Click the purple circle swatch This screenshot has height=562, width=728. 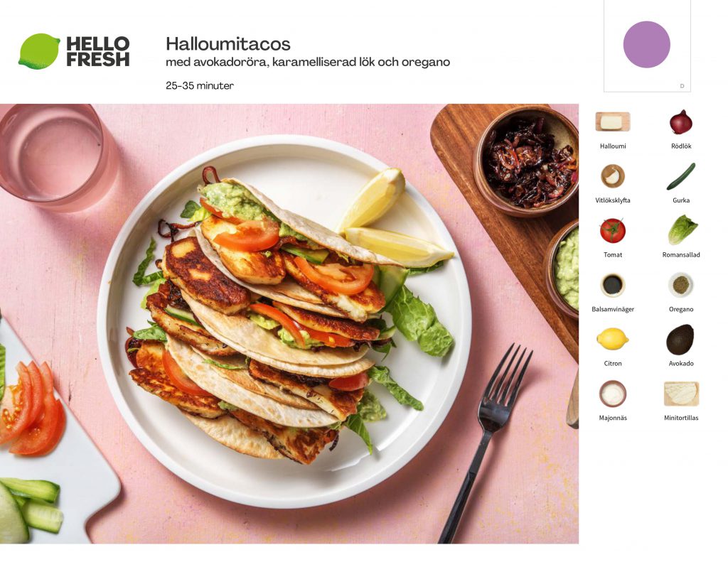coord(646,45)
